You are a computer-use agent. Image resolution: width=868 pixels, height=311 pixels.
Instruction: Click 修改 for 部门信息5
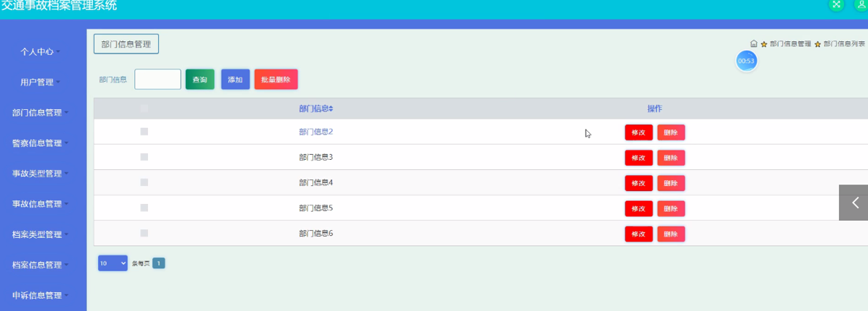[x=639, y=208]
